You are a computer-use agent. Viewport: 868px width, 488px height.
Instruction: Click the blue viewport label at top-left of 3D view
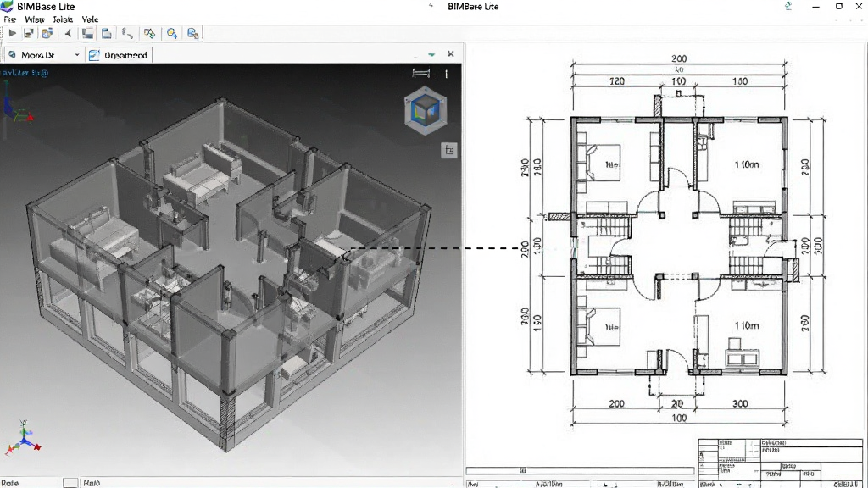(x=25, y=73)
